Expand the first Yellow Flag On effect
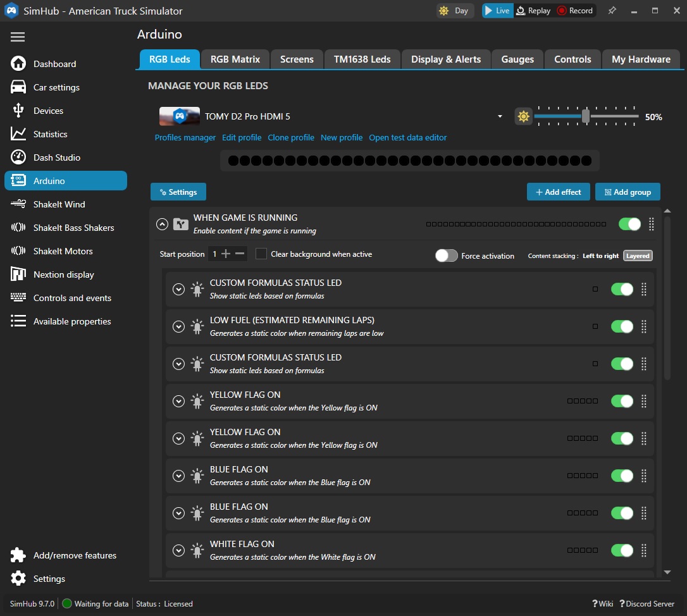The height and width of the screenshot is (616, 687). (179, 401)
